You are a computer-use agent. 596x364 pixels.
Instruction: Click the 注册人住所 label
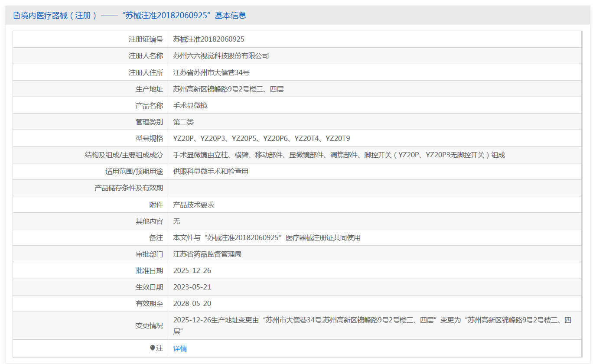146,72
